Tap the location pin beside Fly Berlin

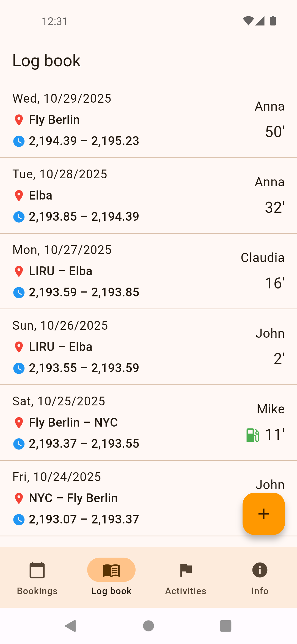coord(19,120)
